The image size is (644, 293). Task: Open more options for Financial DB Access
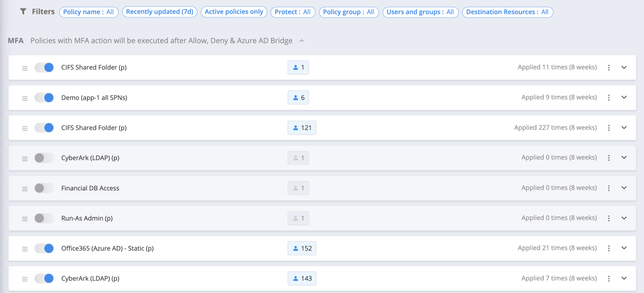pos(609,188)
